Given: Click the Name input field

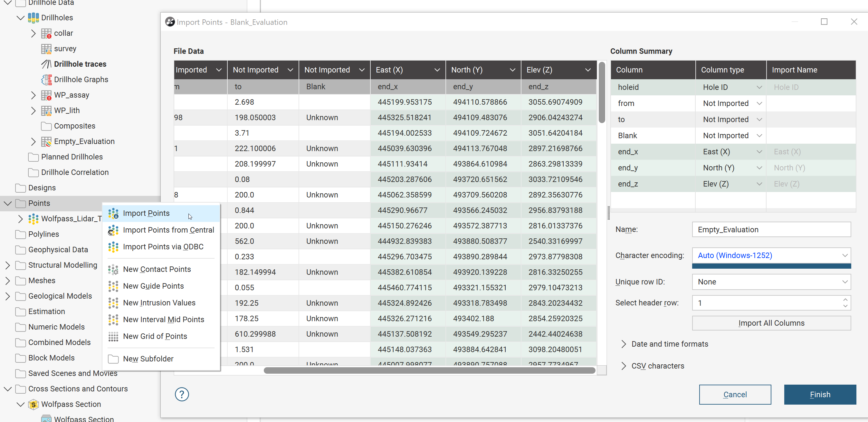Looking at the screenshot, I should pyautogui.click(x=771, y=230).
